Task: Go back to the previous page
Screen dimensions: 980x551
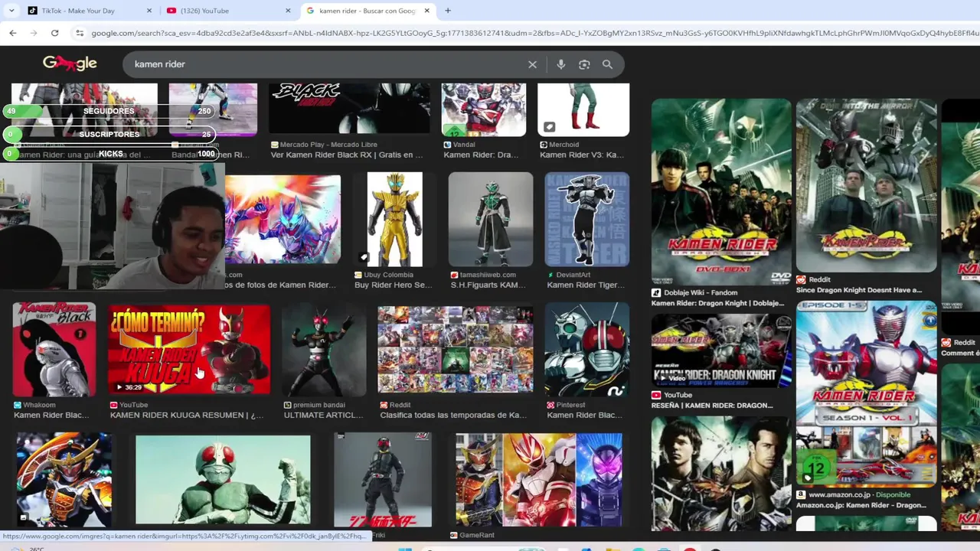Action: (x=13, y=33)
